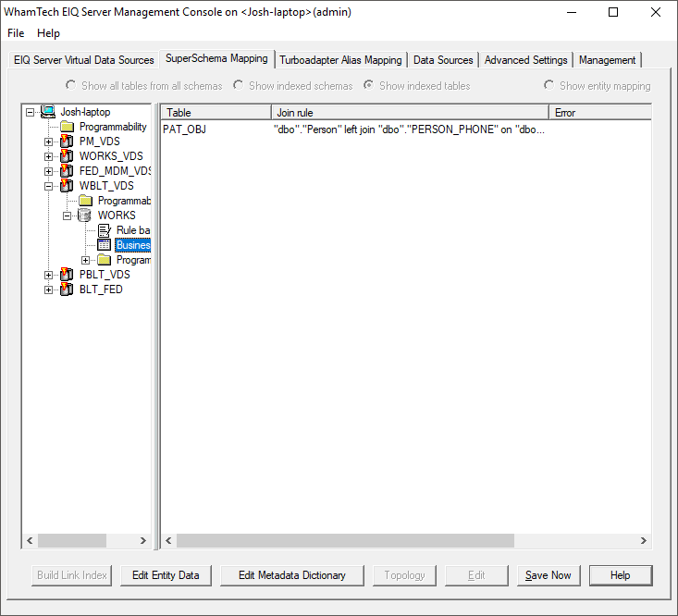Viewport: 678px width, 616px height.
Task: Switch to Turboadapter Alias Mapping tab
Action: 340,60
